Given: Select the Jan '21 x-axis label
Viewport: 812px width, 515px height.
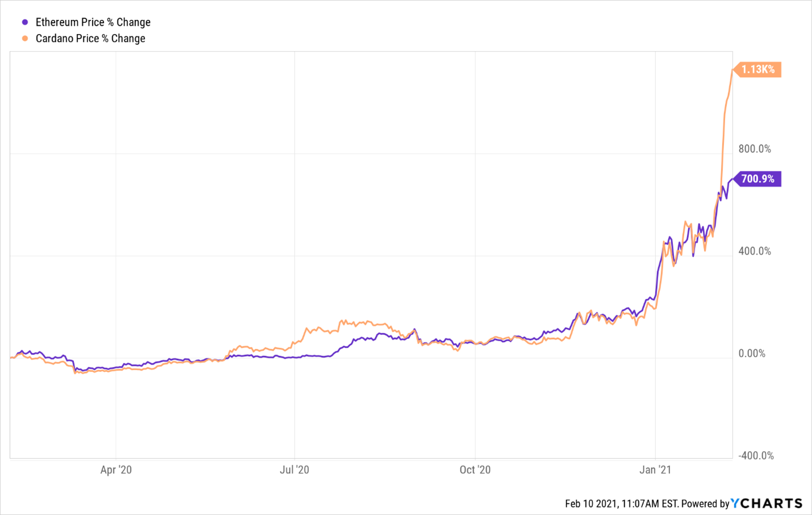Looking at the screenshot, I should click(655, 470).
